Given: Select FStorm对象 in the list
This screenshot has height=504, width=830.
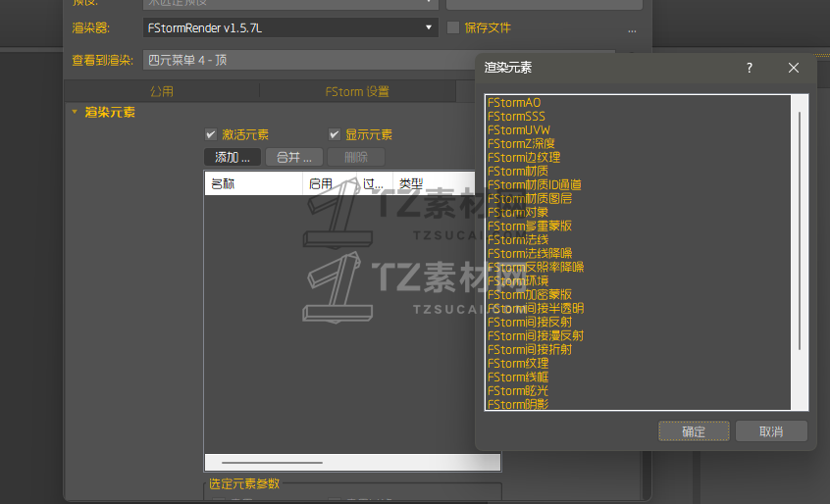Looking at the screenshot, I should pos(518,213).
